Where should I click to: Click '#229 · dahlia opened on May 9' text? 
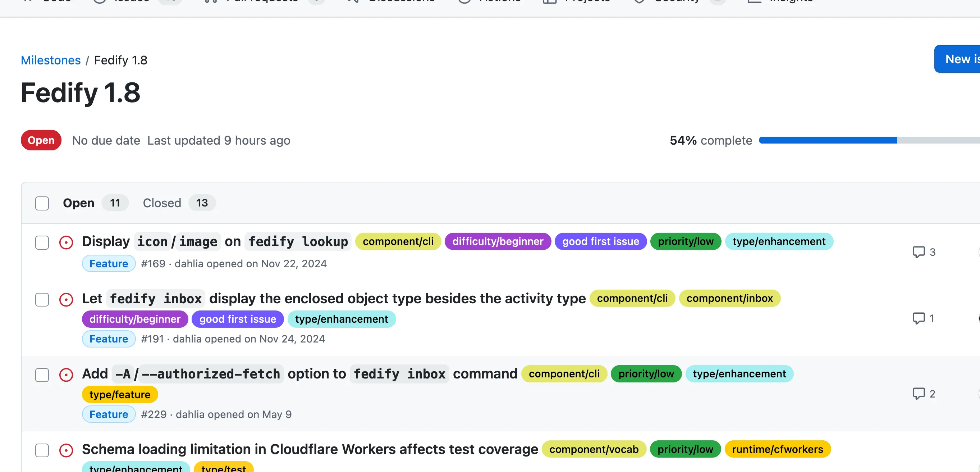click(x=216, y=414)
